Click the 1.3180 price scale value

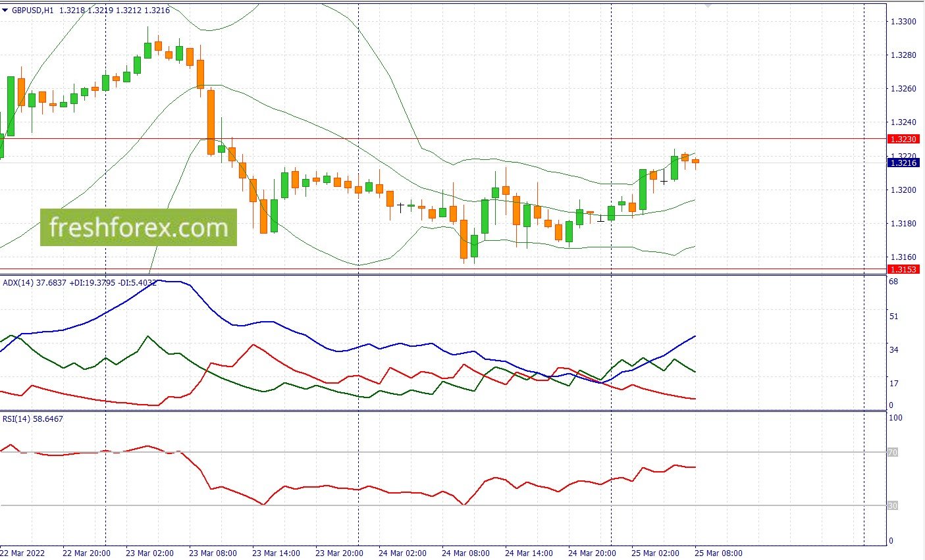click(903, 224)
